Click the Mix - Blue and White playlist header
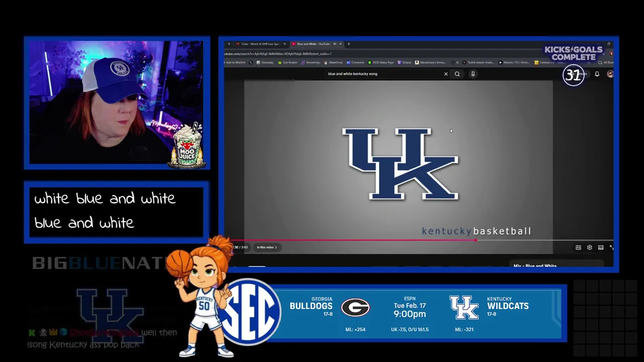Viewport: 644px width, 362px height. click(x=535, y=265)
